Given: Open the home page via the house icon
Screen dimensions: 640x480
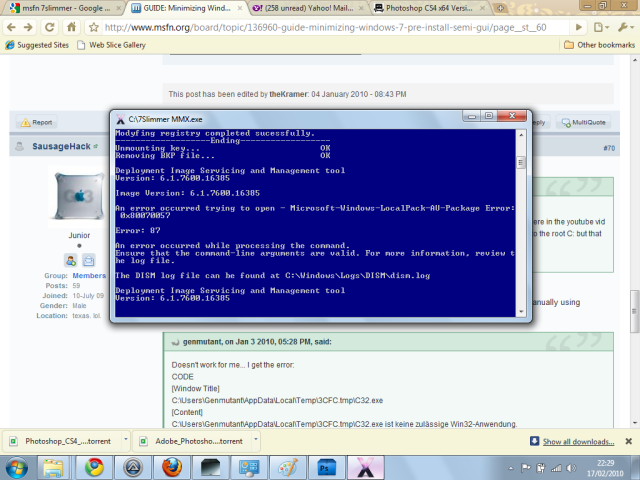Looking at the screenshot, I should pyautogui.click(x=71, y=27).
